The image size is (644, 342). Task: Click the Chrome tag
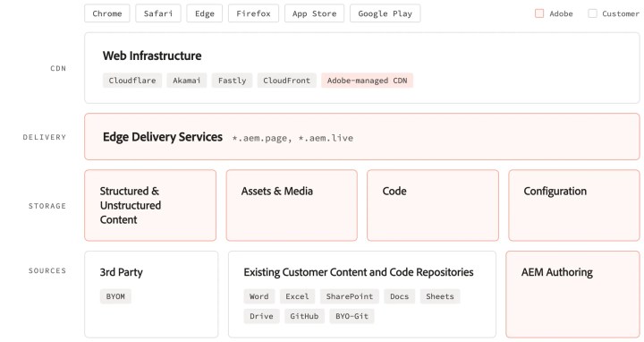click(107, 13)
